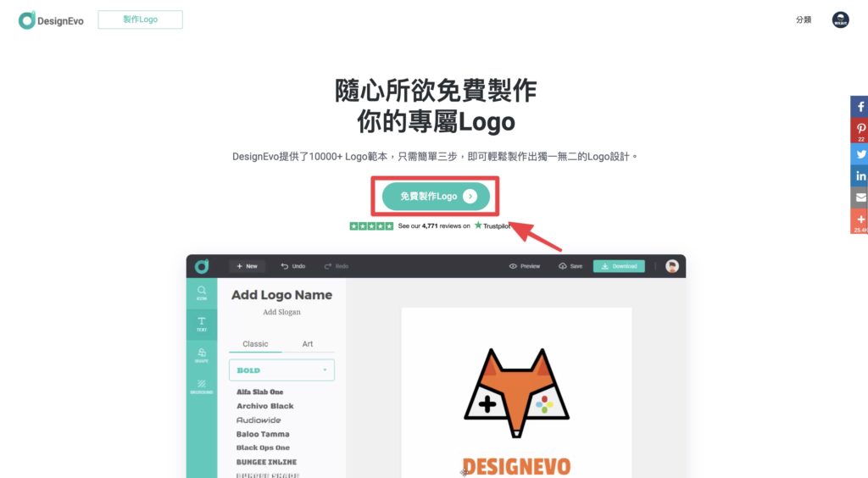
Task: Select the Text sidebar tool
Action: tap(202, 325)
